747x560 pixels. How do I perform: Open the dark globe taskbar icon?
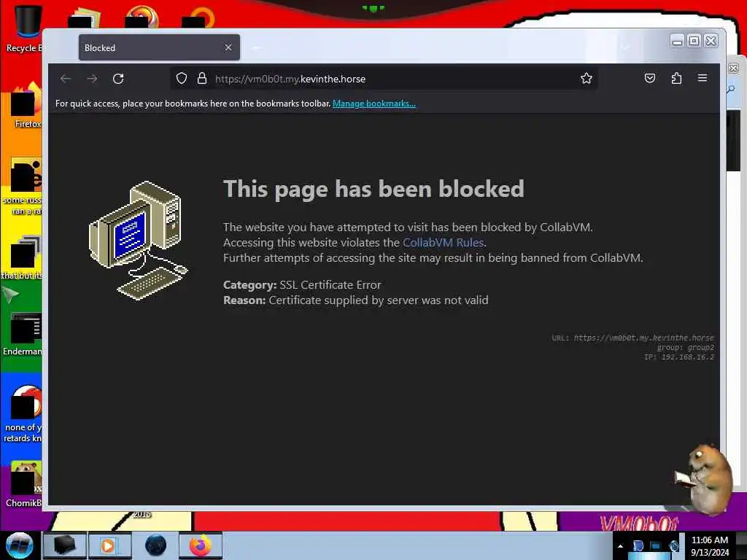[155, 545]
